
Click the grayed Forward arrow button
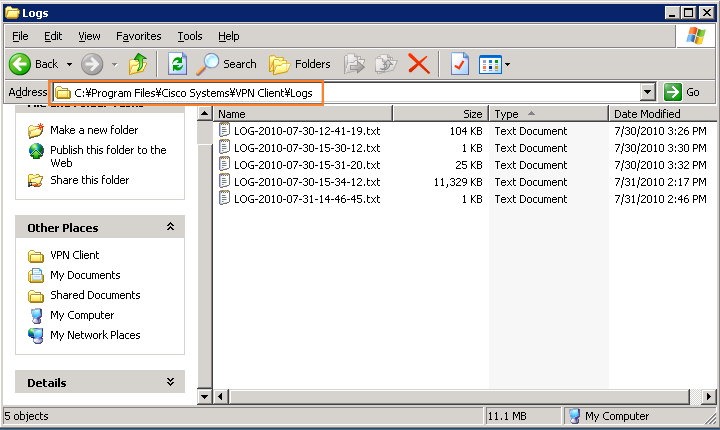pyautogui.click(x=92, y=64)
